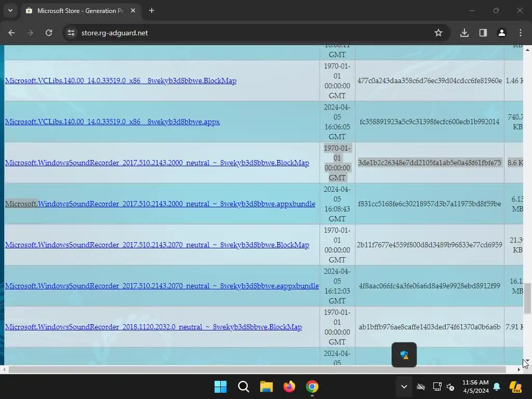Click the scroll left arrow at bottom
This screenshot has height=399, width=532.
[4, 369]
